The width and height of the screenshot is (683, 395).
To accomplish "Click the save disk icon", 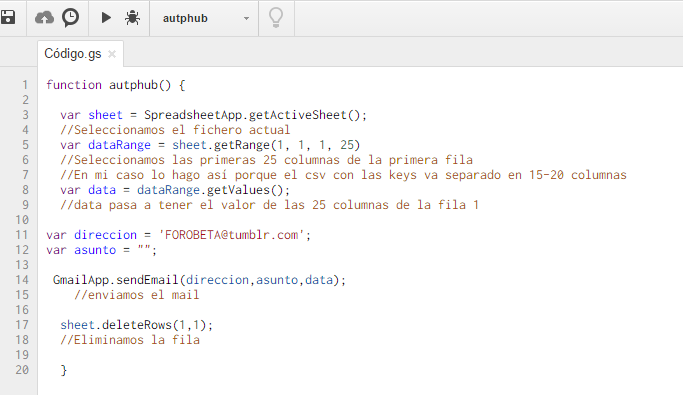I will (8, 18).
